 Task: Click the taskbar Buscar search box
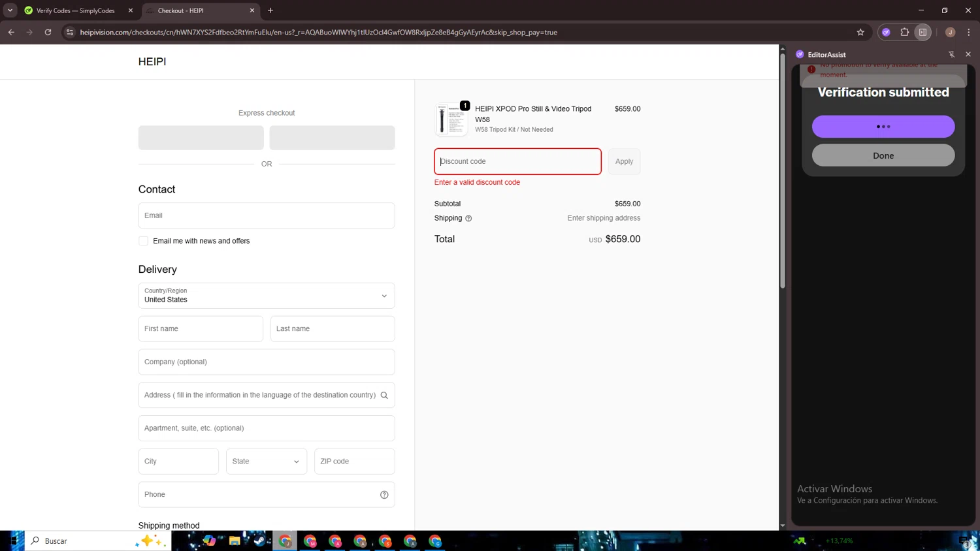tap(98, 541)
